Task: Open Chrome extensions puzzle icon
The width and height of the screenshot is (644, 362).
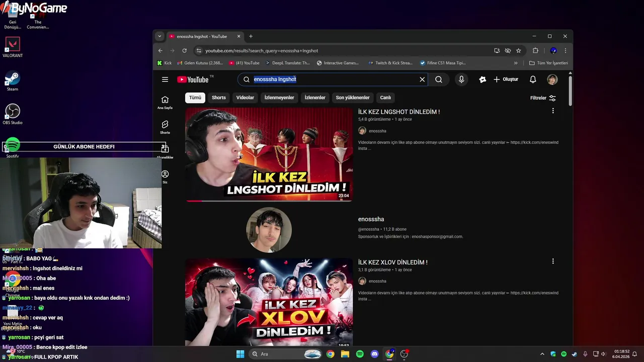Action: pos(535,50)
